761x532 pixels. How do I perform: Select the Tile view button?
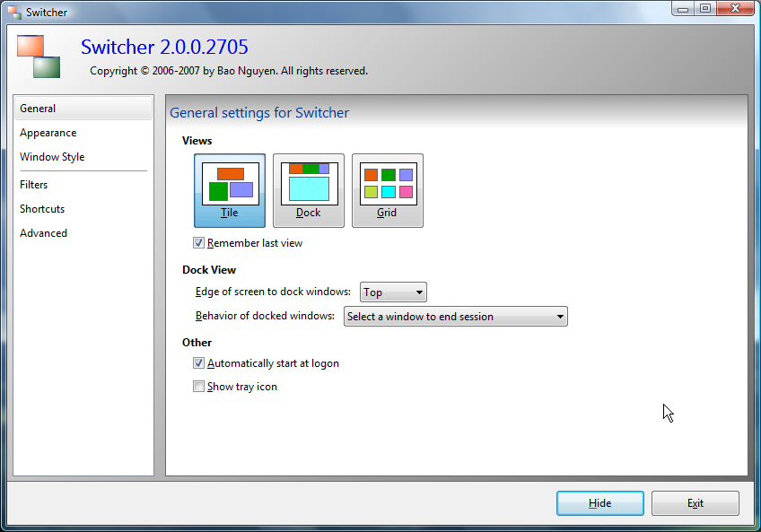pos(230,190)
